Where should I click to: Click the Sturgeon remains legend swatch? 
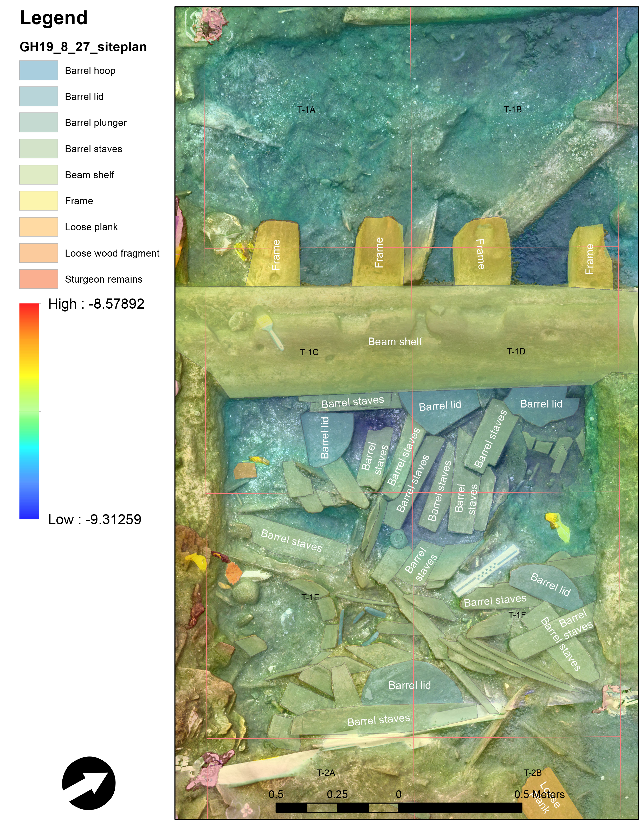[38, 279]
